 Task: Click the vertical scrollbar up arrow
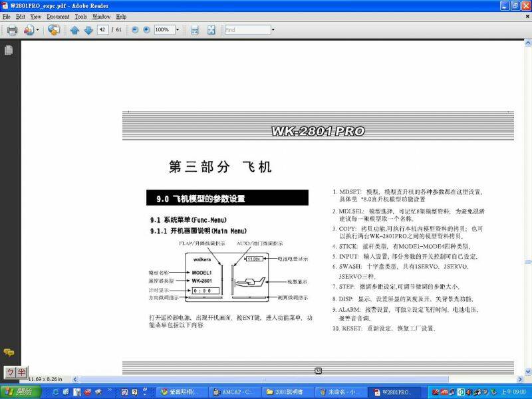click(x=528, y=43)
